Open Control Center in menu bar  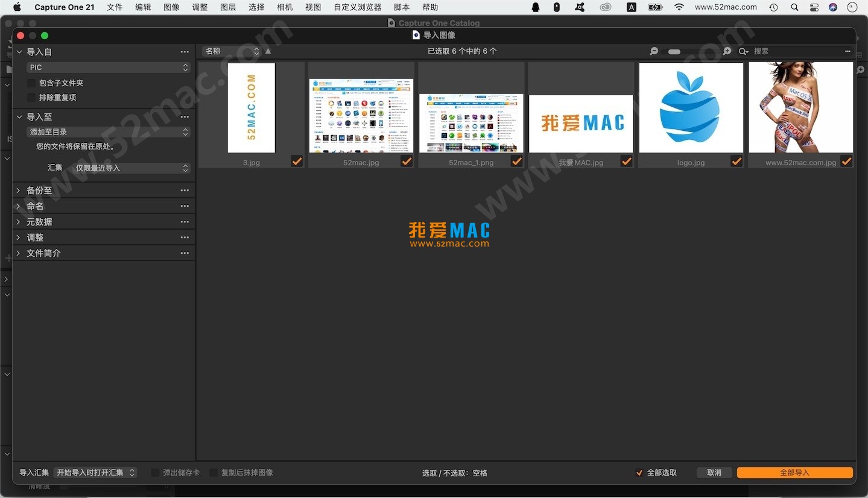point(814,7)
